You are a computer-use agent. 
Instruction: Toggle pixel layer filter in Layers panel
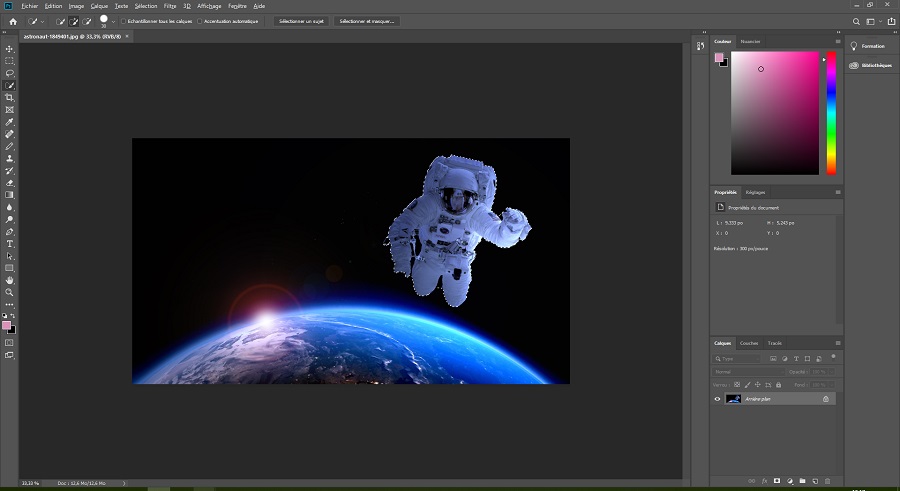click(x=773, y=358)
